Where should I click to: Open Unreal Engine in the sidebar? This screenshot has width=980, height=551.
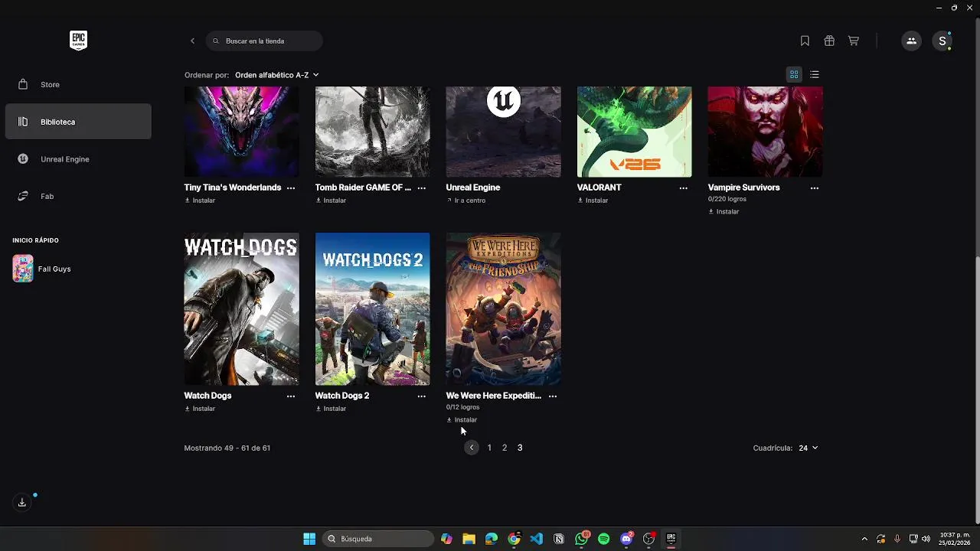click(x=78, y=159)
